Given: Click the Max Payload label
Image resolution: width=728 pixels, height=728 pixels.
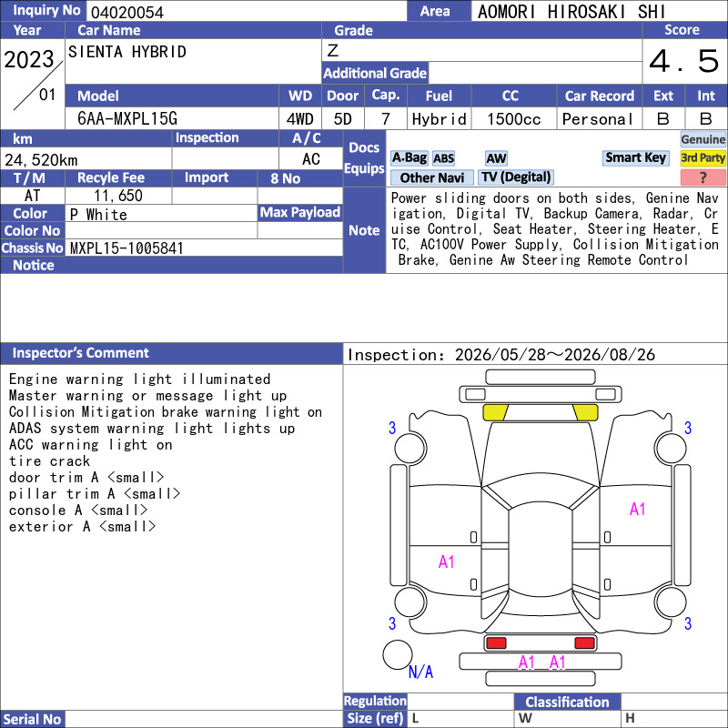Looking at the screenshot, I should [x=300, y=212].
